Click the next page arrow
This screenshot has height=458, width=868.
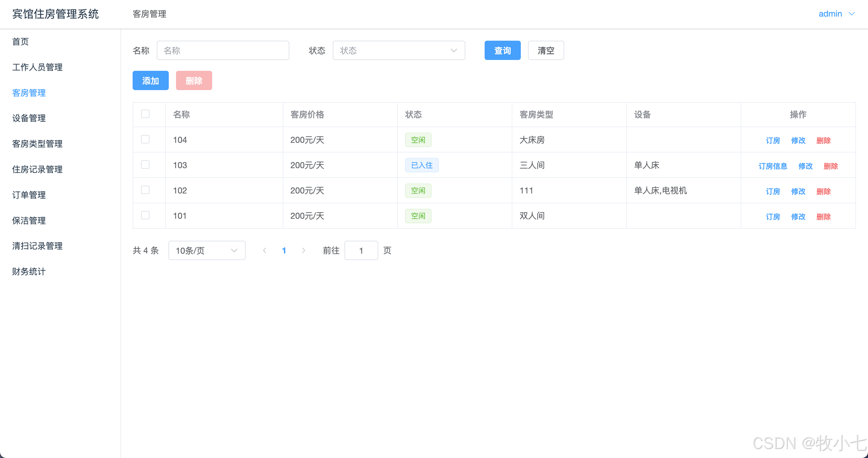[x=303, y=250]
